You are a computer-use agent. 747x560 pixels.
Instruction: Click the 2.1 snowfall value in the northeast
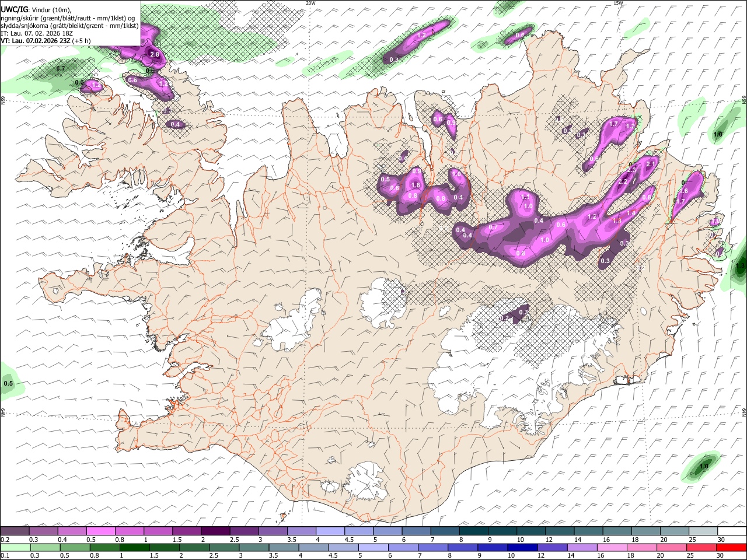pos(651,164)
